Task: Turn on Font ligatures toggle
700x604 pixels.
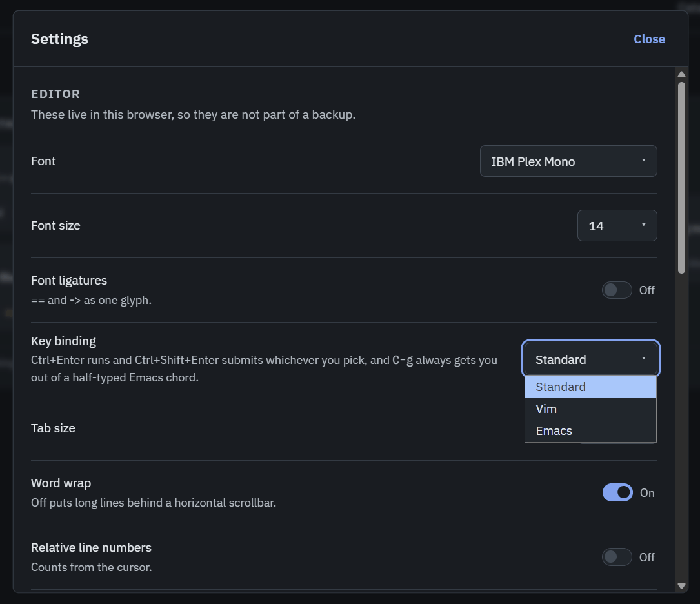Action: coord(617,290)
